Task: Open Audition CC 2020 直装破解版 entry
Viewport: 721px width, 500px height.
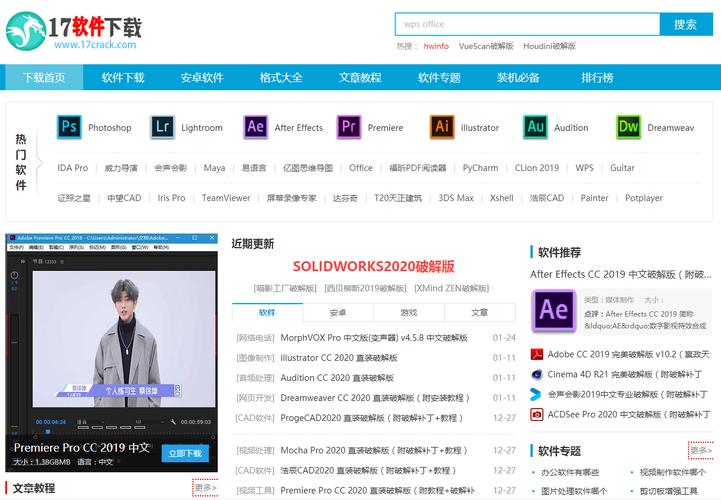Action: click(337, 378)
